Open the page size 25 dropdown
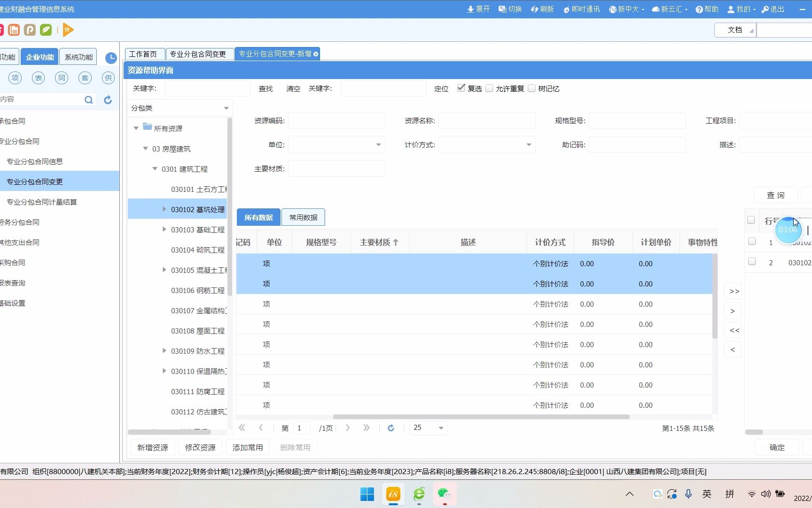812x508 pixels. tap(441, 428)
